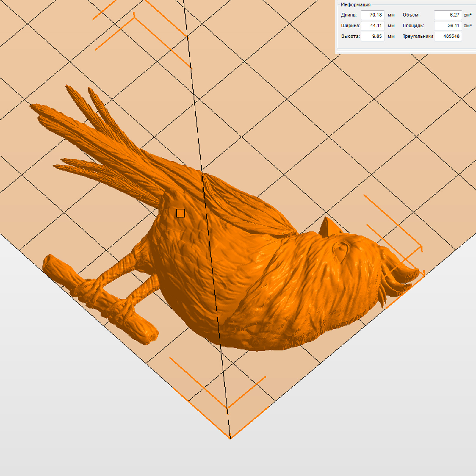Click the Площадь label
This screenshot has height=476, width=476.
click(413, 26)
